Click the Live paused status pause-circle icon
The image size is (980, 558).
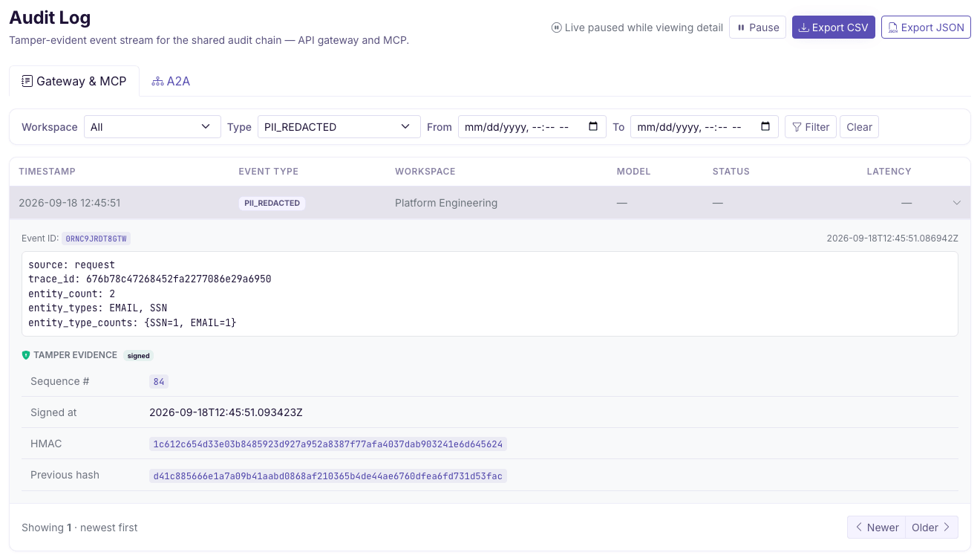556,27
